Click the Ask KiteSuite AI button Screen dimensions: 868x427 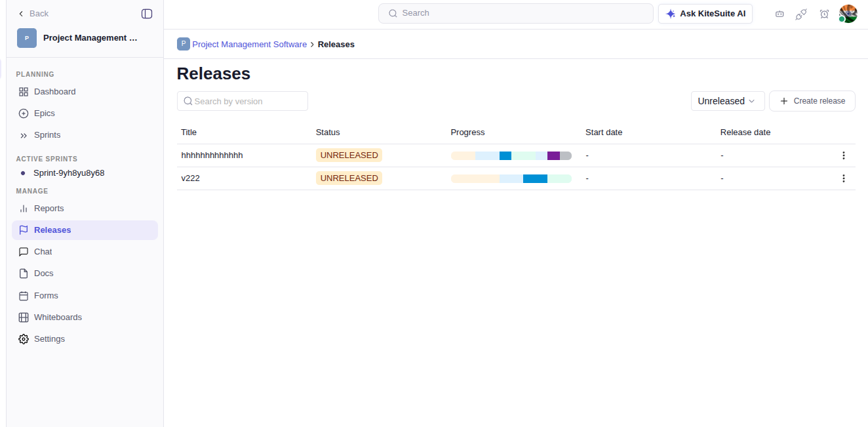[x=705, y=14]
